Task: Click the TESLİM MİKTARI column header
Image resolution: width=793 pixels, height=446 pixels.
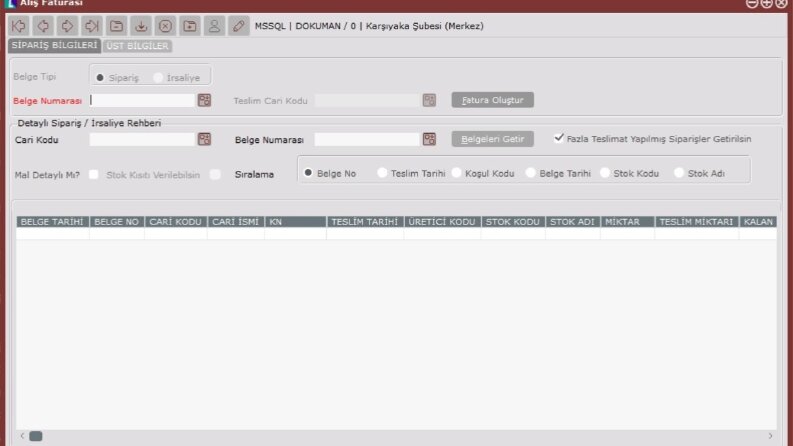Action: coord(697,222)
